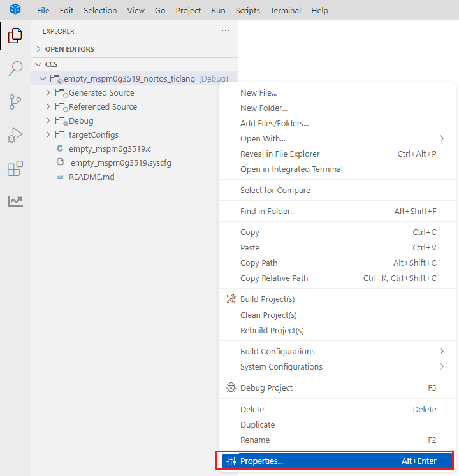Select Clean Project(s)
The height and width of the screenshot is (476, 459).
pyautogui.click(x=337, y=315)
